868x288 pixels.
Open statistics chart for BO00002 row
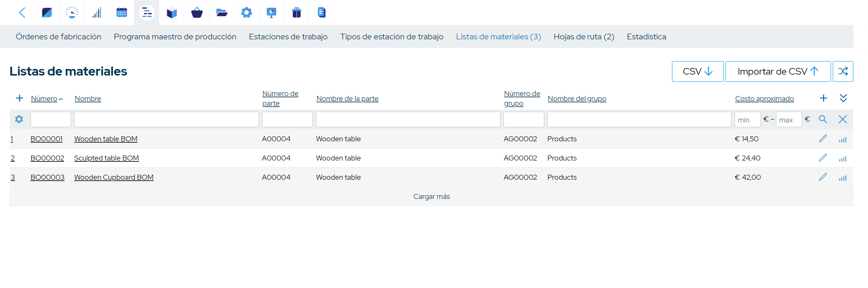pos(842,158)
